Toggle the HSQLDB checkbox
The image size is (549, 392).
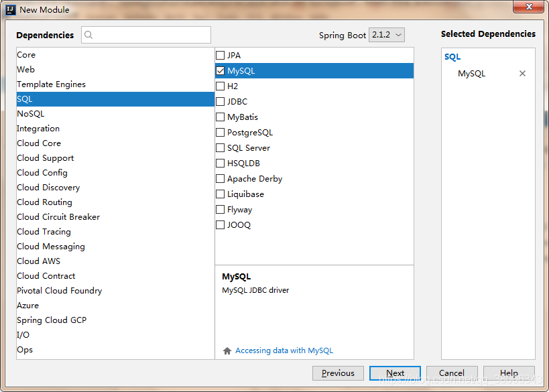(x=221, y=163)
